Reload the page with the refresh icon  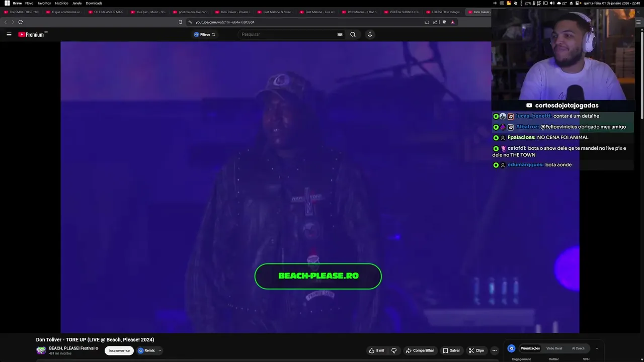pyautogui.click(x=20, y=22)
